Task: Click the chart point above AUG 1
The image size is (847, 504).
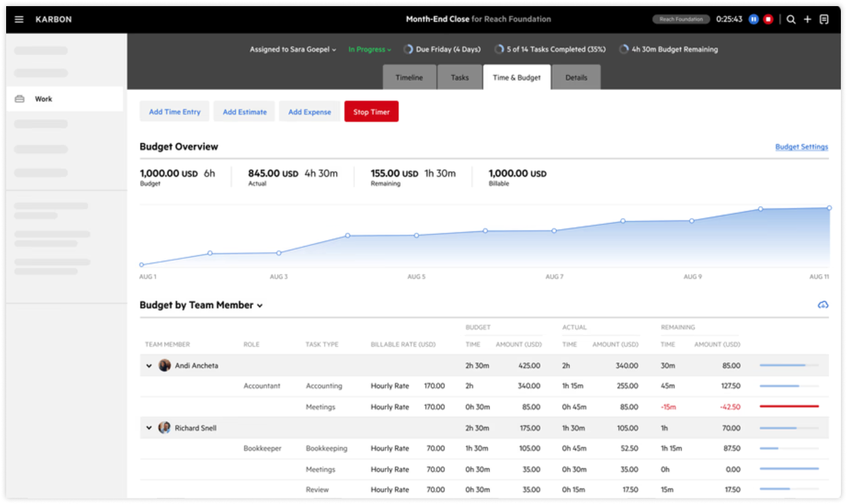Action: 142,265
